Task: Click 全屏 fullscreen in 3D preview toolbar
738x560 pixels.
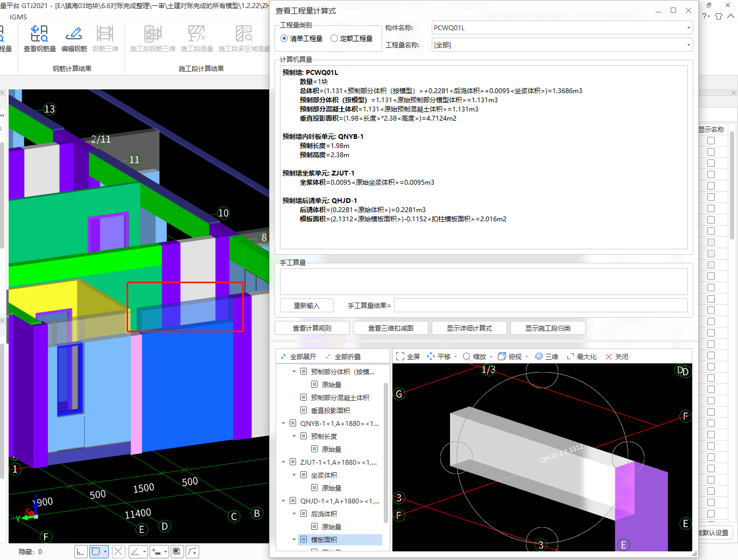Action: coord(407,356)
